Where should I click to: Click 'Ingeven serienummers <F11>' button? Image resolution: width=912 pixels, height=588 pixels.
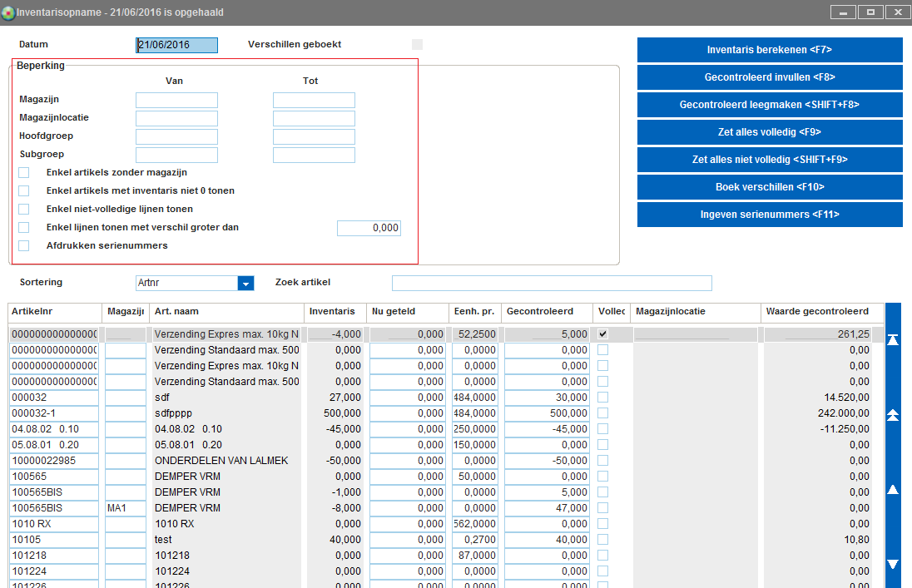click(770, 215)
